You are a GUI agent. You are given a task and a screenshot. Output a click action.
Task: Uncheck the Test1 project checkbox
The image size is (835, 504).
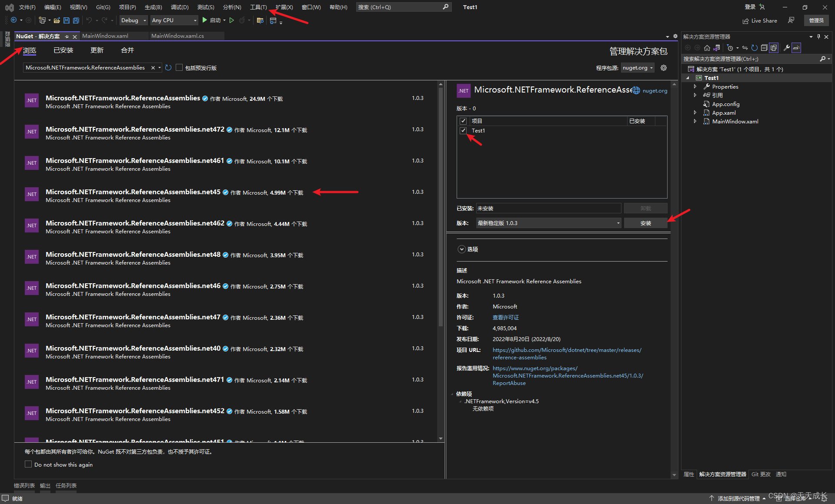coord(463,130)
